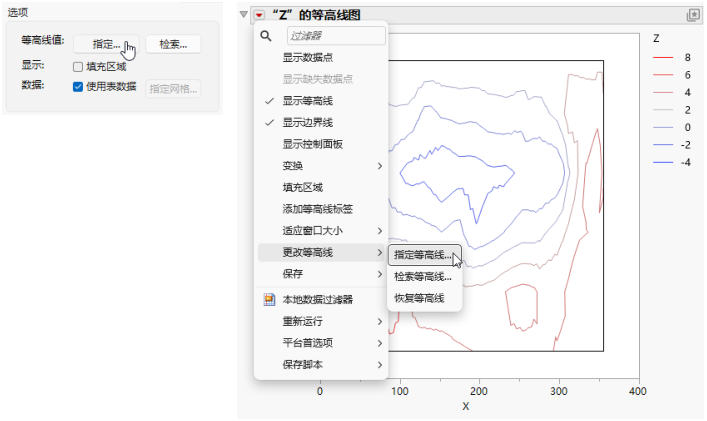Click the 指定... button in the options panel
Viewport: 707px width, 421px height.
106,44
